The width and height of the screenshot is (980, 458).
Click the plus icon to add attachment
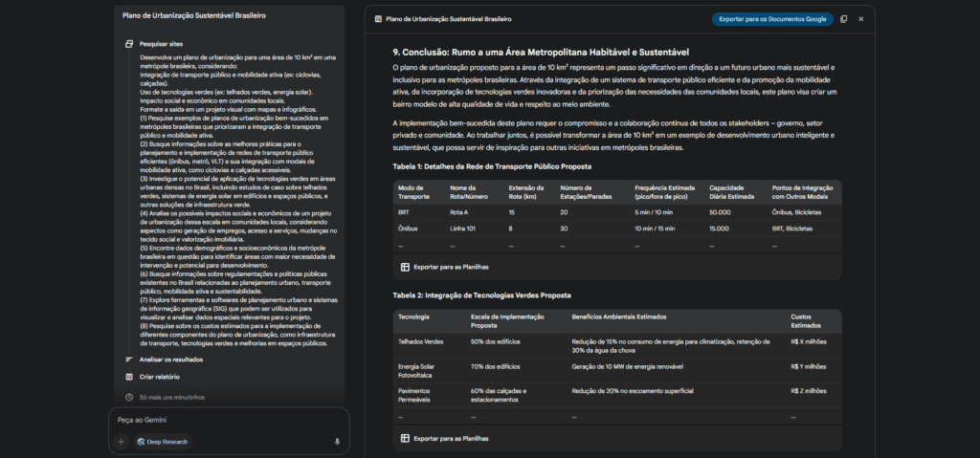(122, 442)
